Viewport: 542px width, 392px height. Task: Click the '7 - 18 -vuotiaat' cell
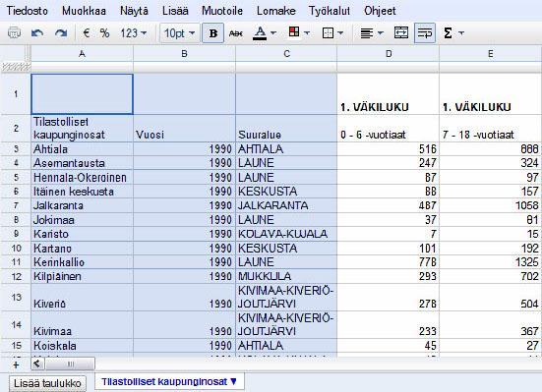[x=491, y=128]
